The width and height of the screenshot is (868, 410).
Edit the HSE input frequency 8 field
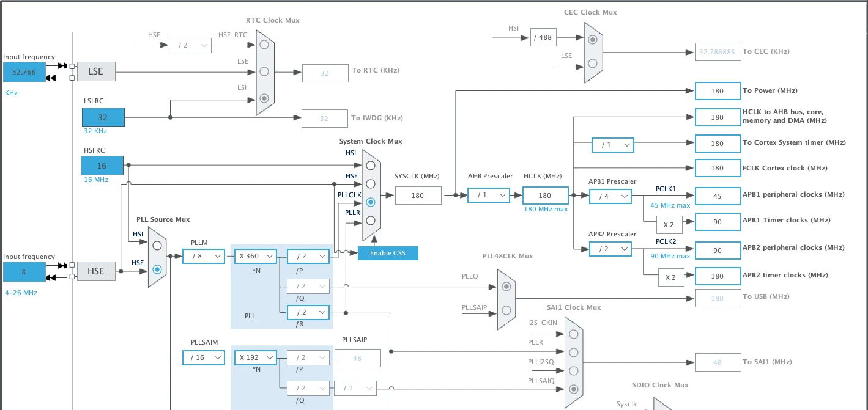(24, 272)
